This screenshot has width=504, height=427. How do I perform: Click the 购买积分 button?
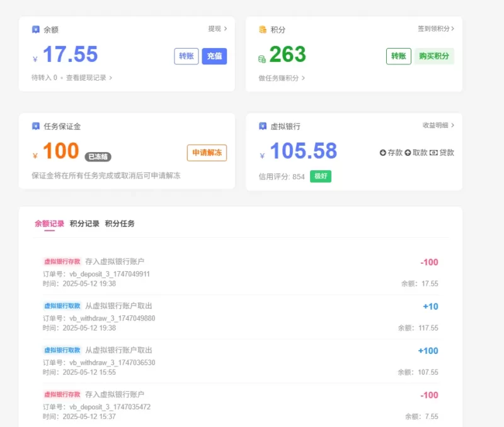(x=434, y=56)
